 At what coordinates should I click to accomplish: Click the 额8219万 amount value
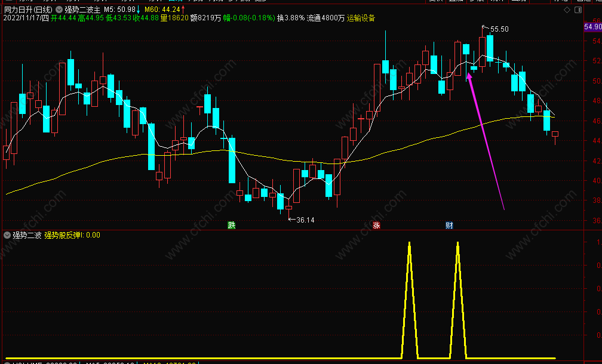[x=206, y=18]
